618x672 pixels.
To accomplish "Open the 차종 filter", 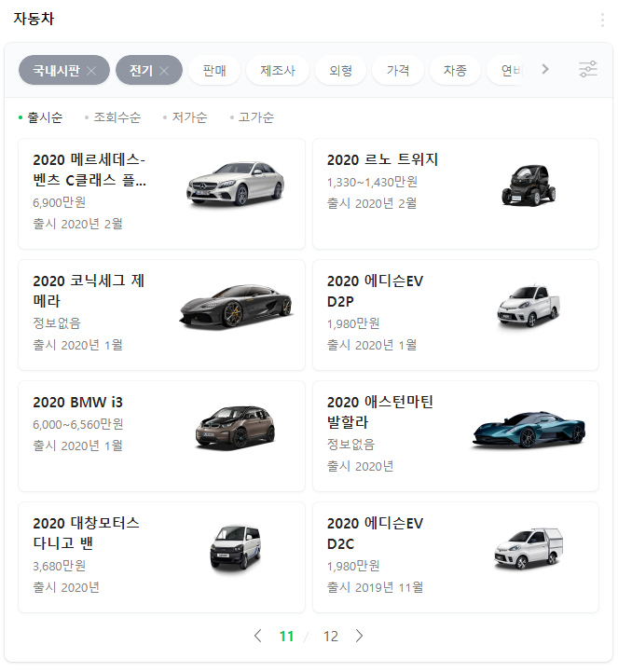I will (x=455, y=70).
